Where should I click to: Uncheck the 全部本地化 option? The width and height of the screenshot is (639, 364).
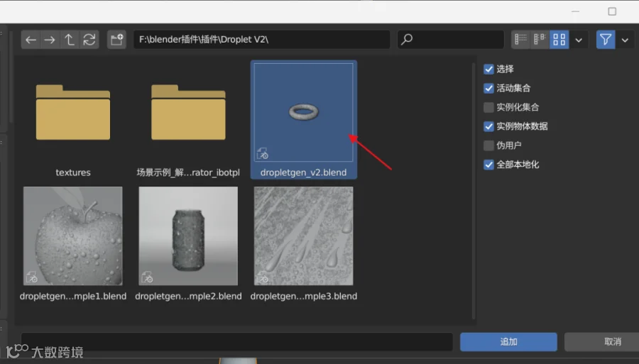click(488, 165)
